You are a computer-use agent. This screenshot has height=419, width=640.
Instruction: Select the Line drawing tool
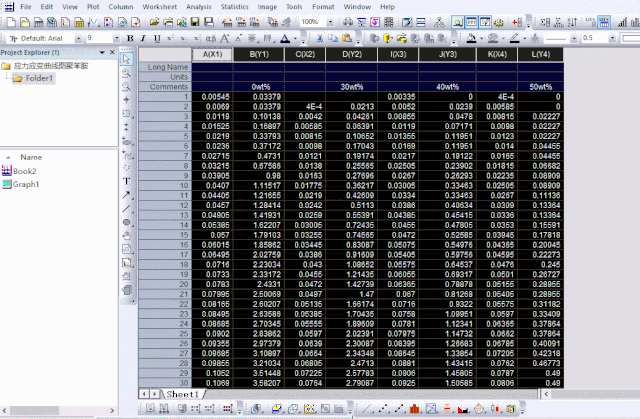tap(127, 208)
